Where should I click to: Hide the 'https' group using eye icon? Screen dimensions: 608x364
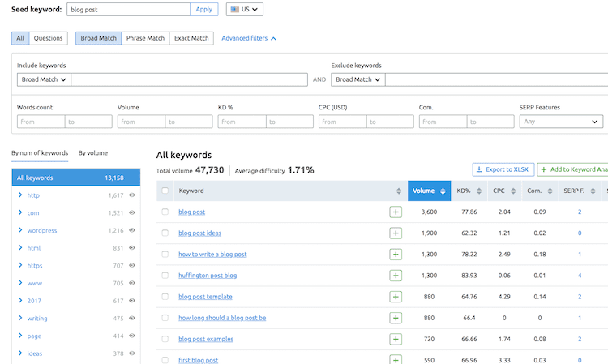[x=132, y=265]
